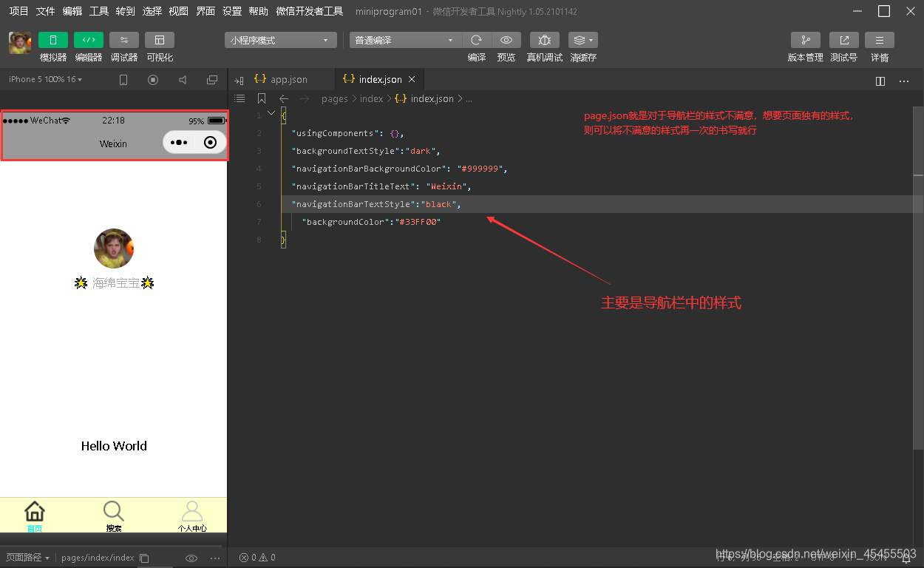Open the 界面 menu

click(205, 11)
